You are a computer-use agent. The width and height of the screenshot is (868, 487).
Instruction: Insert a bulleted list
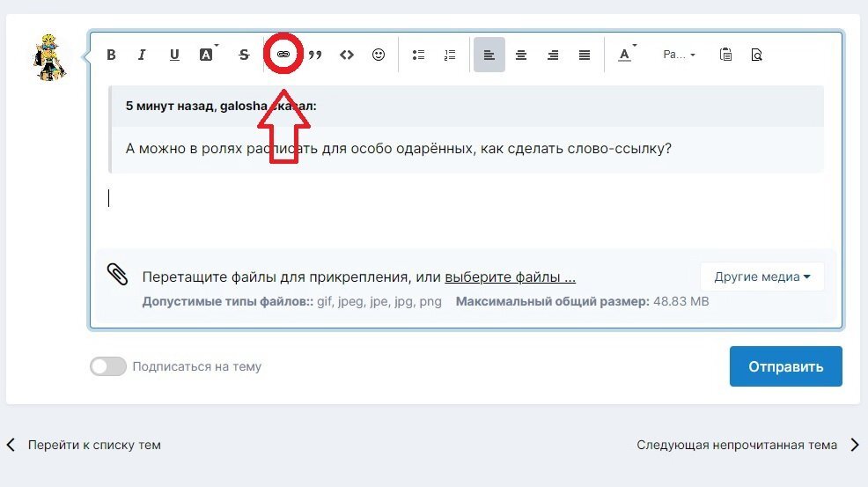(x=419, y=55)
